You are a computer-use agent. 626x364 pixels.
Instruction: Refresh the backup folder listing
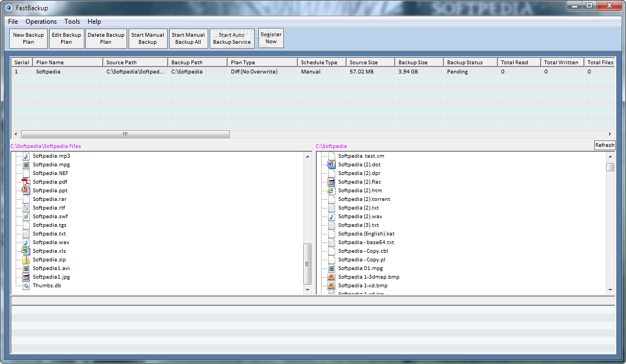[604, 145]
